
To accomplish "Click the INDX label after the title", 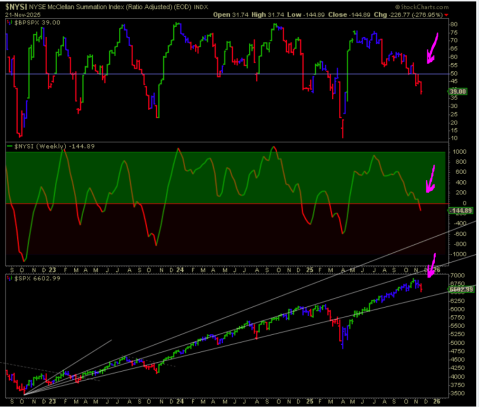I will click(x=201, y=7).
